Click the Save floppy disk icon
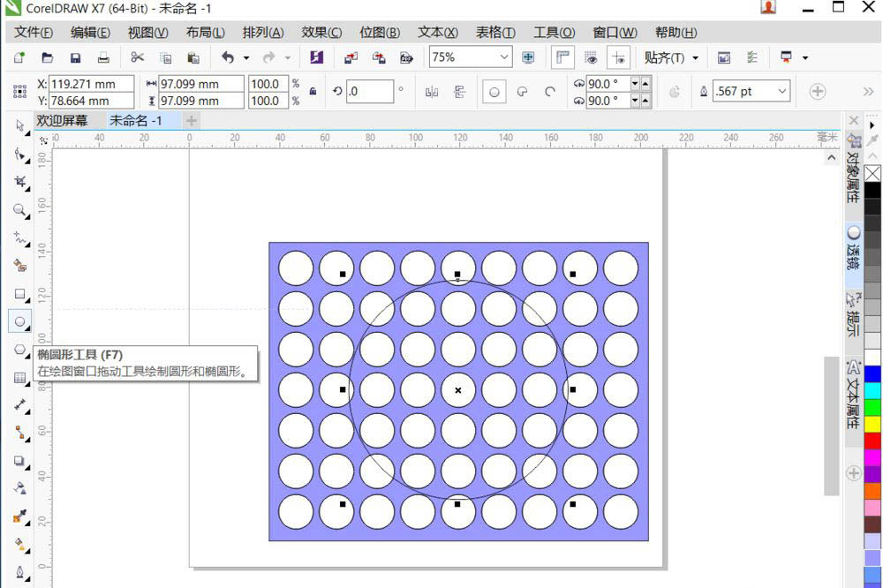 tap(75, 57)
